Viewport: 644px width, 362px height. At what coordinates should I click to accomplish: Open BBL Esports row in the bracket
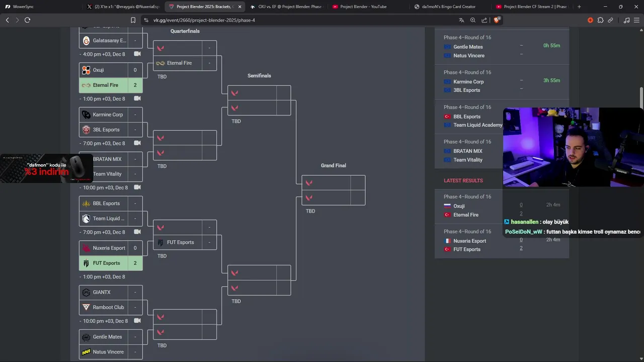point(111,204)
